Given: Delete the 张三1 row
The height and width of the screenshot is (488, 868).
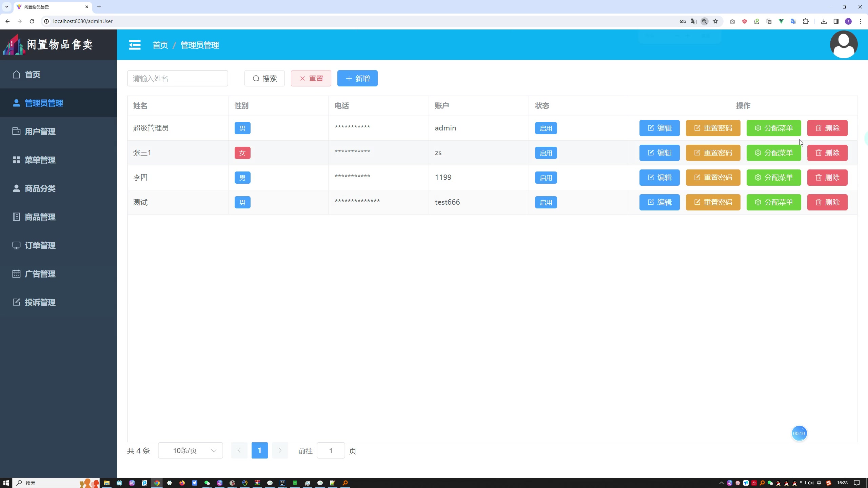Looking at the screenshot, I should (827, 153).
